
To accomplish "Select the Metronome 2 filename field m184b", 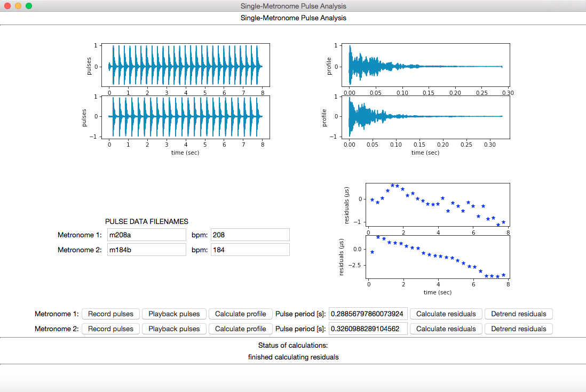I will (x=146, y=250).
